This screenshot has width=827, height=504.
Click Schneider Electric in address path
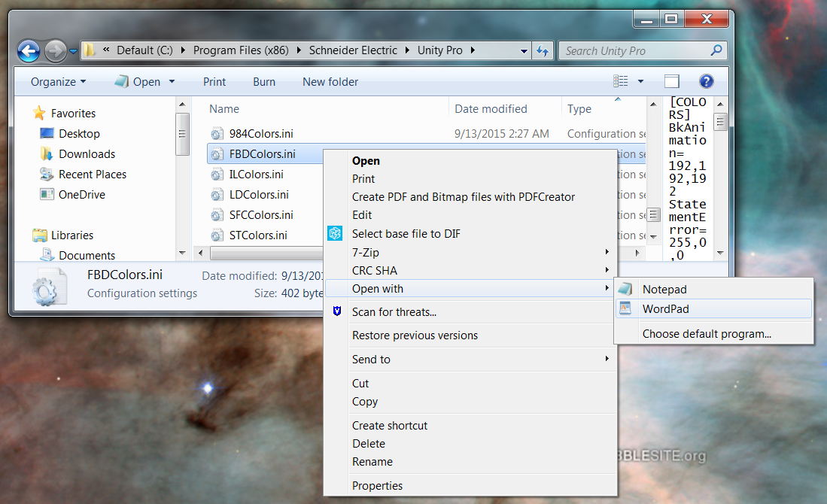pos(353,50)
